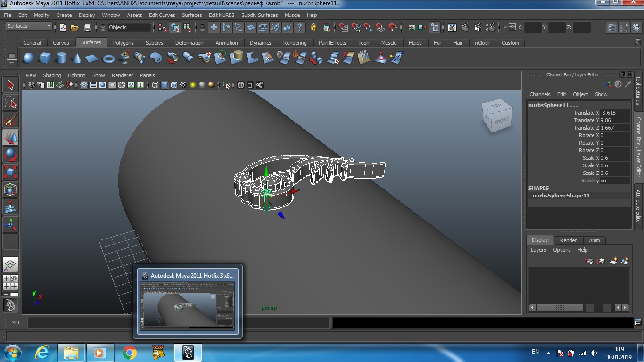Select by hierarchy mode icon
Viewport: 644px width, 362px height.
[164, 27]
